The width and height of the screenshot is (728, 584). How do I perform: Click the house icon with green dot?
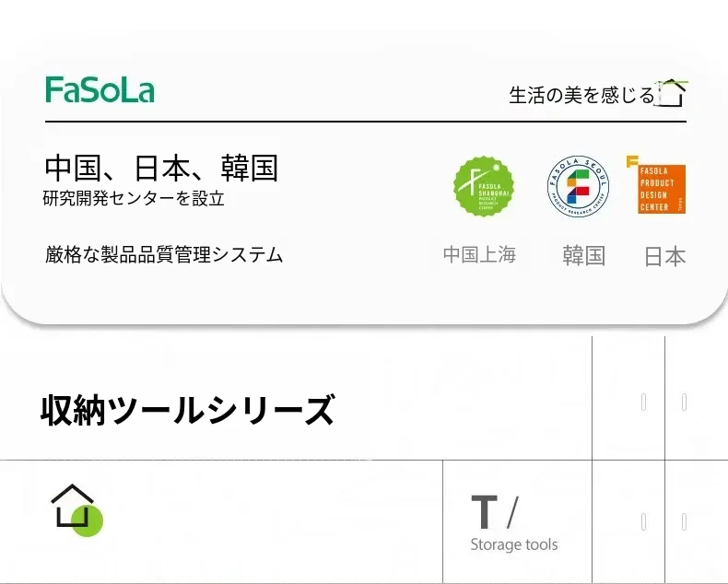click(76, 508)
